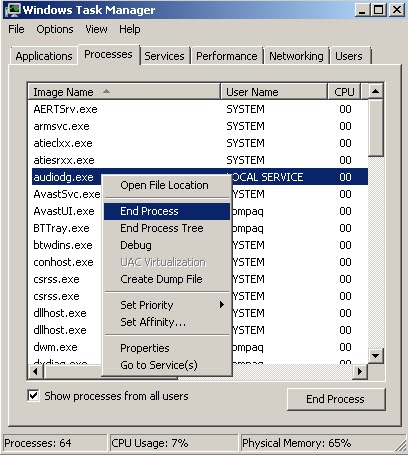
Task: Click the vertical scrollbar up arrow
Action: (376, 91)
